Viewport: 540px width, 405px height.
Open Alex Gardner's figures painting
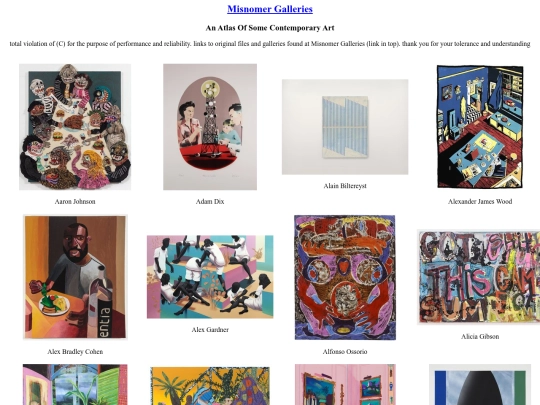(x=210, y=277)
